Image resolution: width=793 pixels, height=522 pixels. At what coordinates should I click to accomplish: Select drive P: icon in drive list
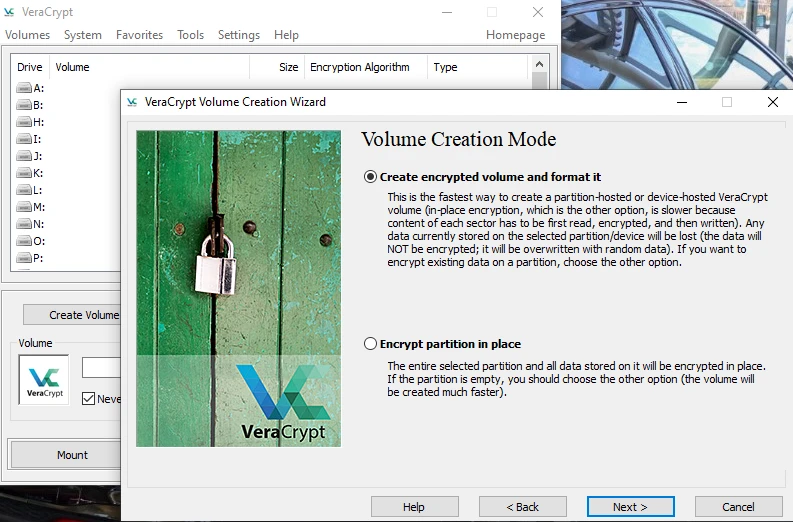[x=24, y=258]
